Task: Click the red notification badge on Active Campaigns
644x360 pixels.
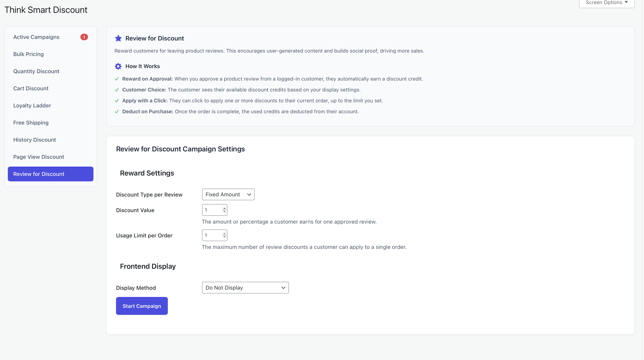Action: click(x=84, y=37)
